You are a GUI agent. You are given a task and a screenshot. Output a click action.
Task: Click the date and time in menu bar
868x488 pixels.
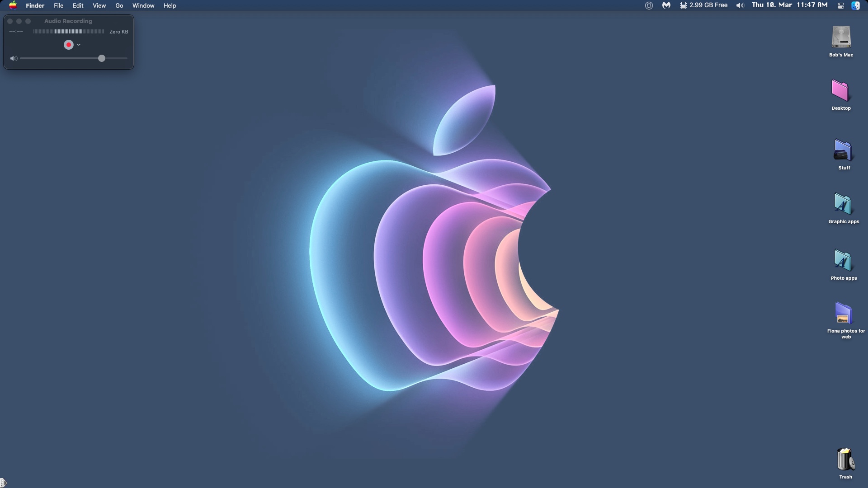790,5
